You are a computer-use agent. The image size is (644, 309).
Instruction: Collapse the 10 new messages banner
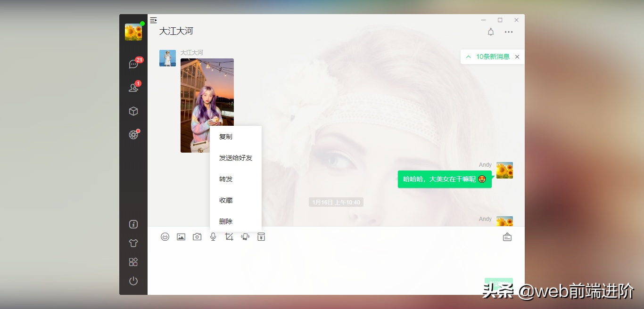click(468, 57)
